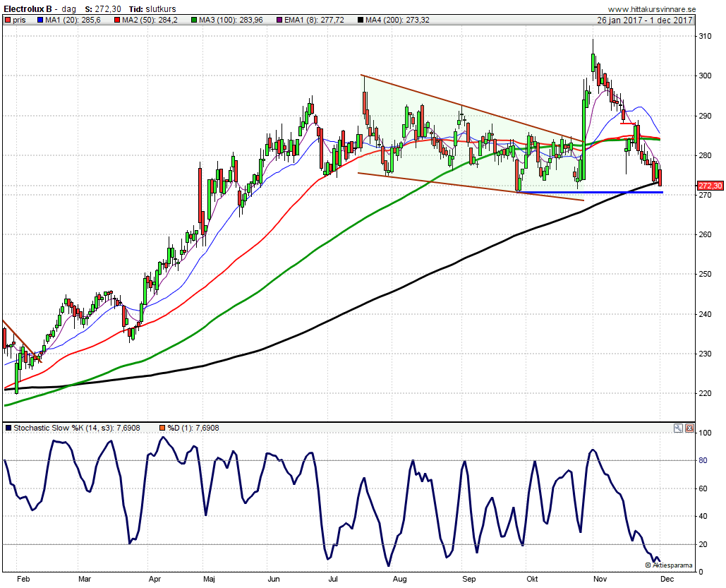The image size is (726, 588).
Task: Select the Sep marker on time axis
Action: click(x=469, y=580)
